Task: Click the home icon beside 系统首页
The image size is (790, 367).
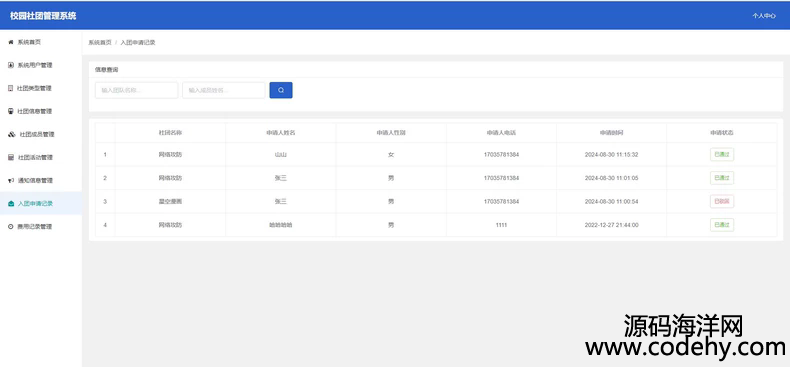Action: (11, 42)
